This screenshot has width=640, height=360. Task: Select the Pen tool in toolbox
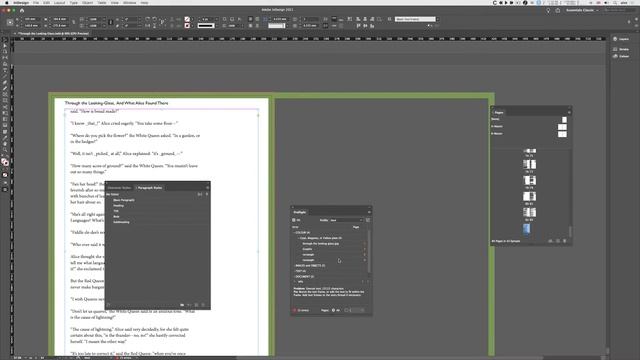coord(5,82)
